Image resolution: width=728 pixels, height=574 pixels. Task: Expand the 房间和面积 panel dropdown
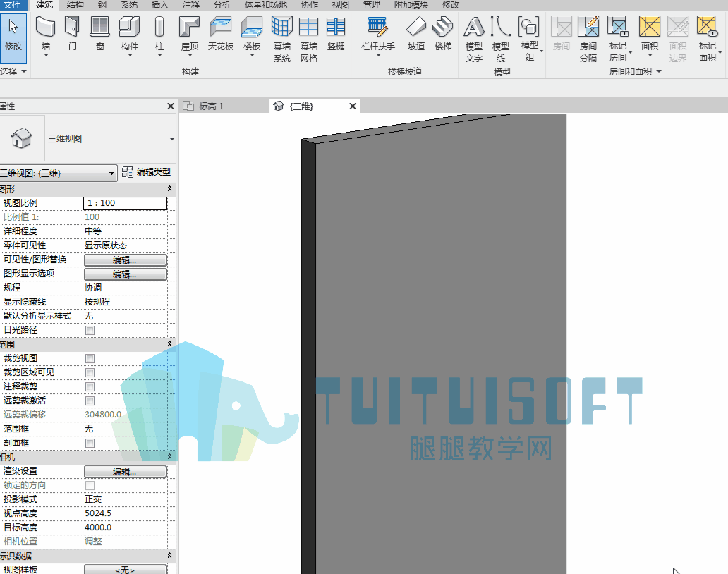658,71
